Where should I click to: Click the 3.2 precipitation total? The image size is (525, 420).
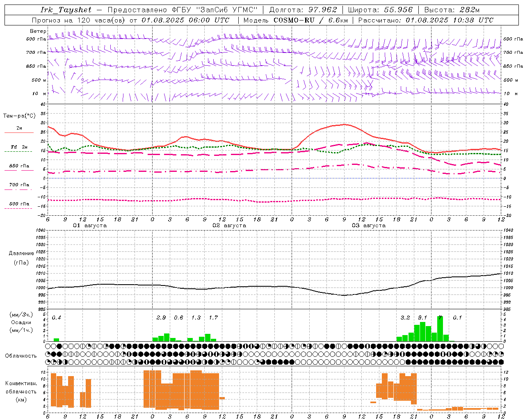point(405,317)
